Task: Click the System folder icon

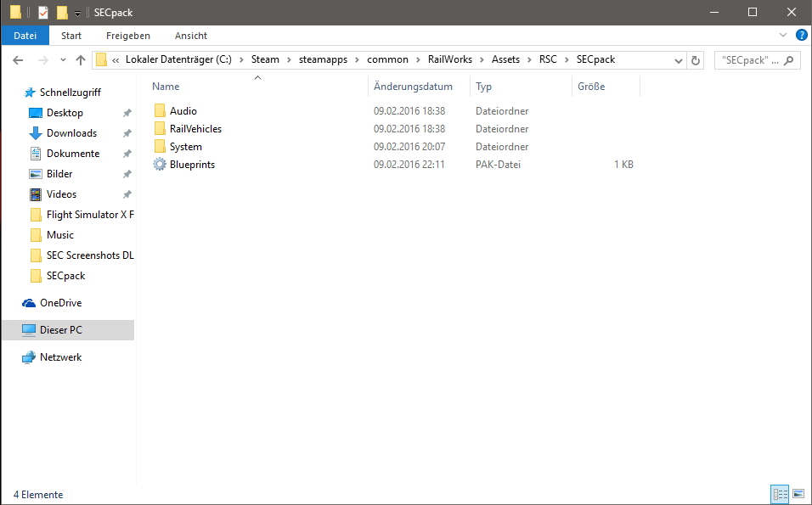Action: coord(160,147)
